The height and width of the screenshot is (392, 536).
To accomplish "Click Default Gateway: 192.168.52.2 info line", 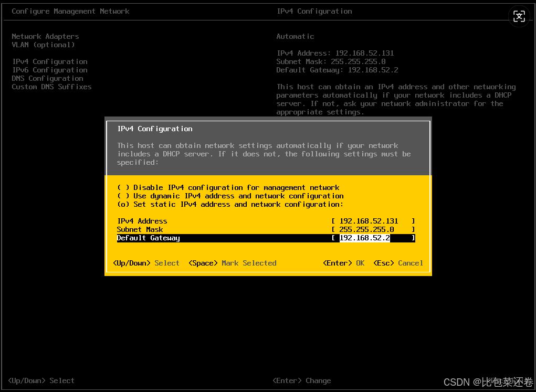I will coord(337,70).
